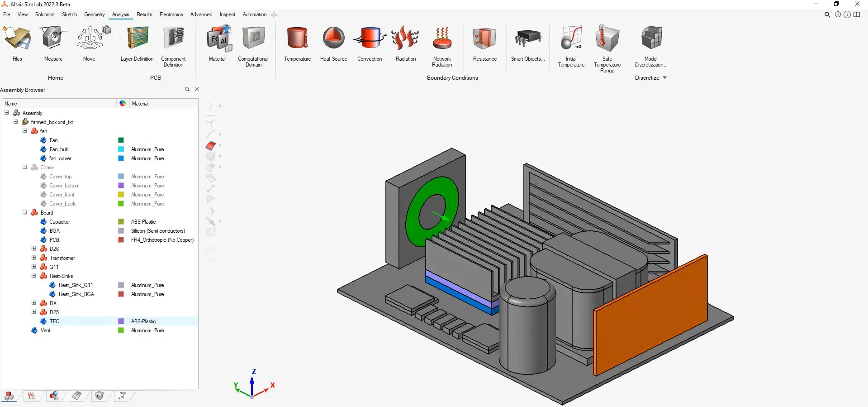The height and width of the screenshot is (407, 868).
Task: Expand the Transformer tree node
Action: (34, 258)
